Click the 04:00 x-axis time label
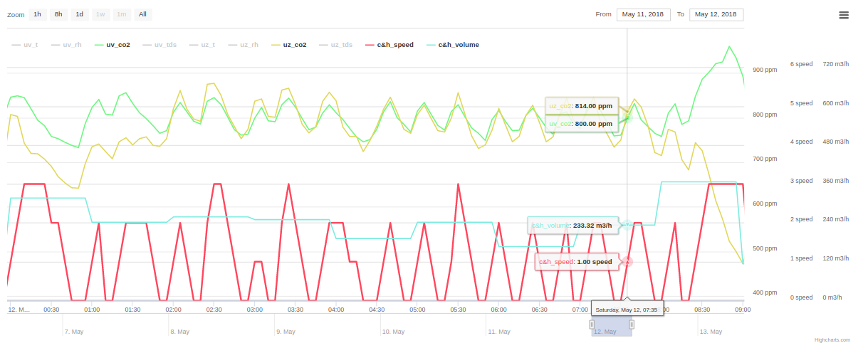Image resolution: width=868 pixels, height=353 pixels. point(336,310)
